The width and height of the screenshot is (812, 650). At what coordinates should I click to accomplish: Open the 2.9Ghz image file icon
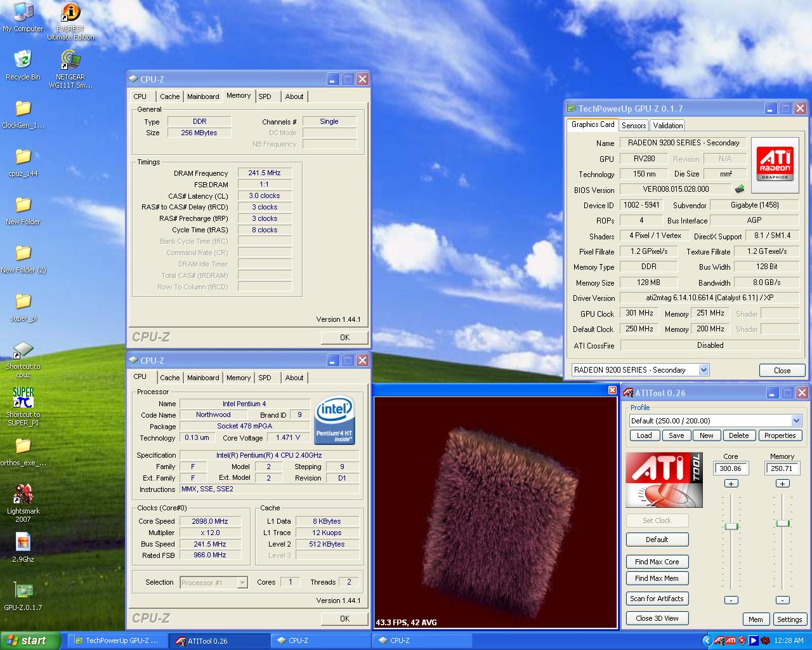pos(23,542)
